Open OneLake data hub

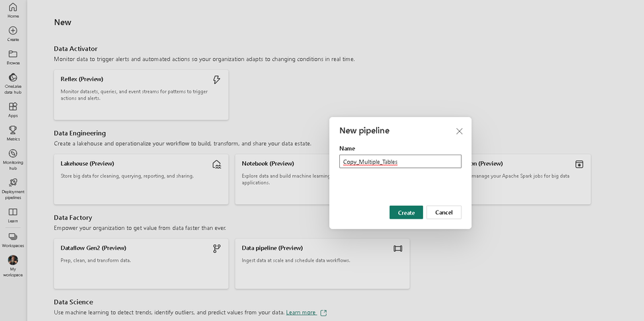(13, 84)
